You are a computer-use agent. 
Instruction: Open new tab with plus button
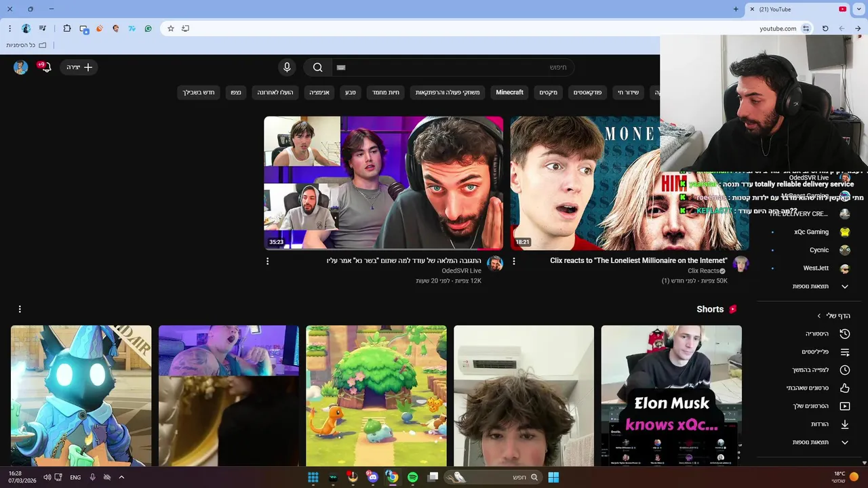(x=736, y=9)
